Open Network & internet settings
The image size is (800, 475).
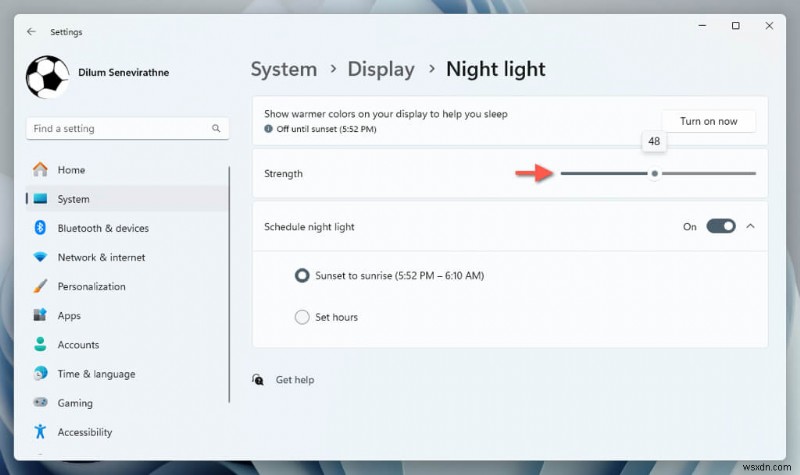(127, 257)
